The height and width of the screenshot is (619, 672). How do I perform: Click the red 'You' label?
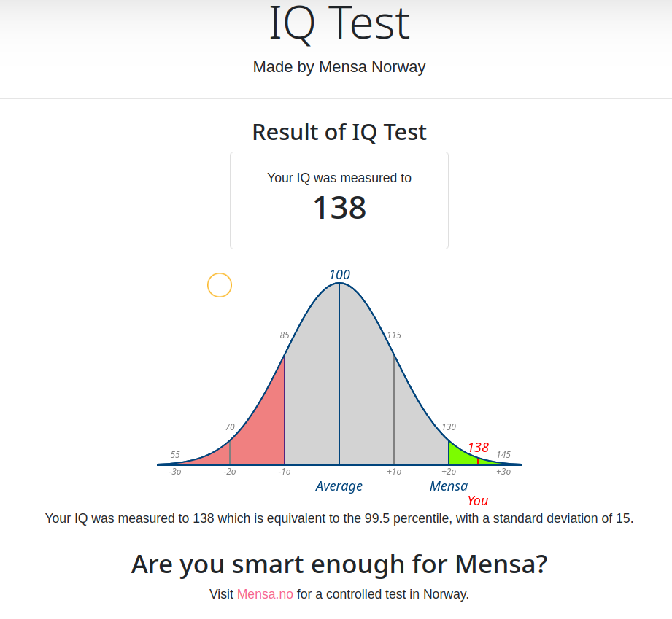pyautogui.click(x=478, y=501)
